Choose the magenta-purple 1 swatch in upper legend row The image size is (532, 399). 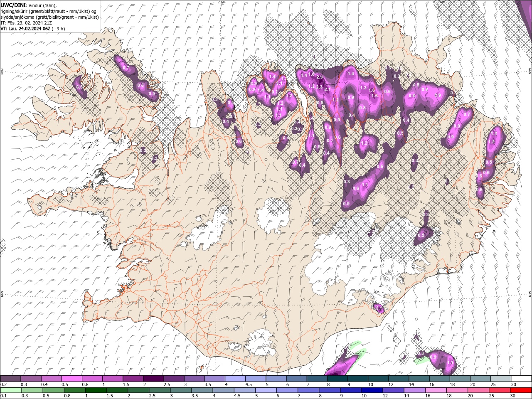[x=112, y=379]
